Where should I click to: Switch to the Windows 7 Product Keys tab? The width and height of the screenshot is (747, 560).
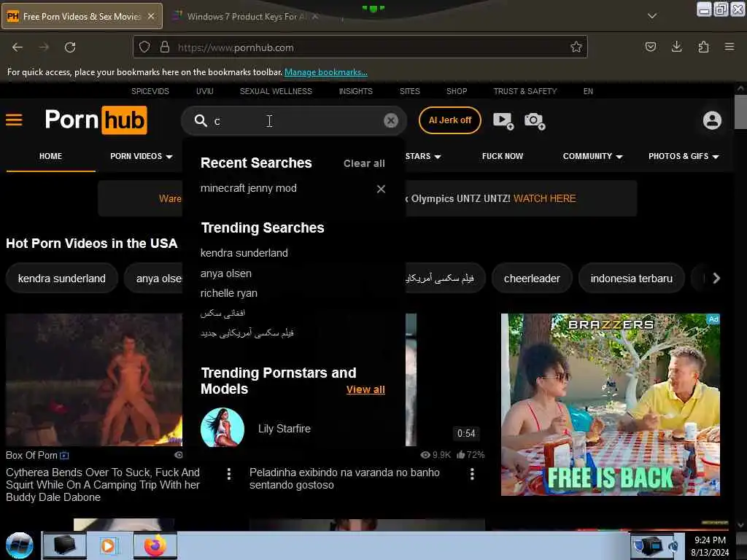[247, 16]
